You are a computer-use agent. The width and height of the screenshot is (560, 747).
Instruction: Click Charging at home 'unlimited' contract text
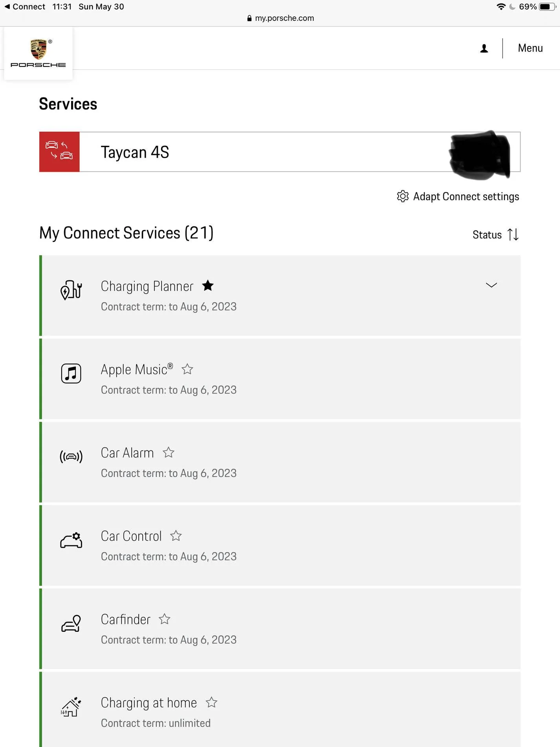click(x=156, y=723)
